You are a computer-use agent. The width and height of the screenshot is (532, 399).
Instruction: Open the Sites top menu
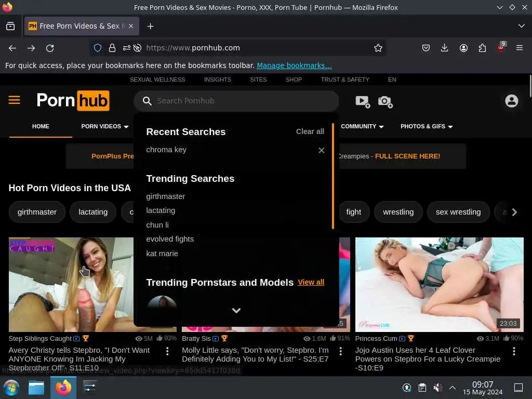coord(258,79)
